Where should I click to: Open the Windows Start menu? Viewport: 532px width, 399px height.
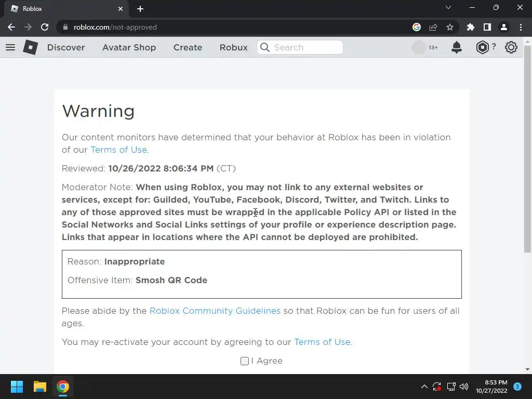[17, 387]
